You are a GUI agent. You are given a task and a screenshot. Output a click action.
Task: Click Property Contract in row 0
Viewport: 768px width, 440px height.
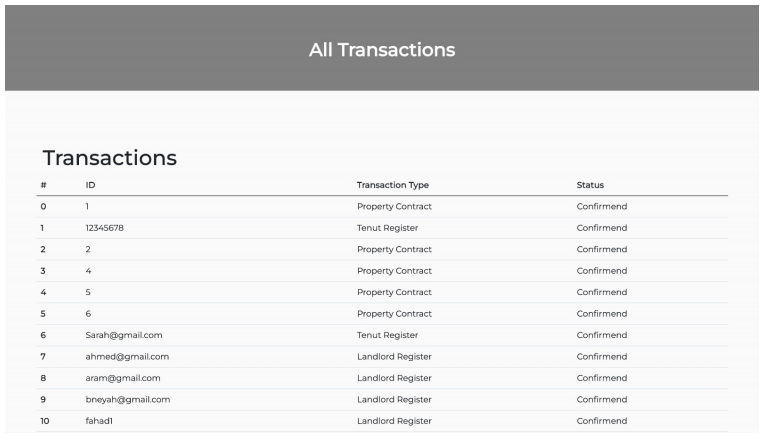(x=394, y=207)
